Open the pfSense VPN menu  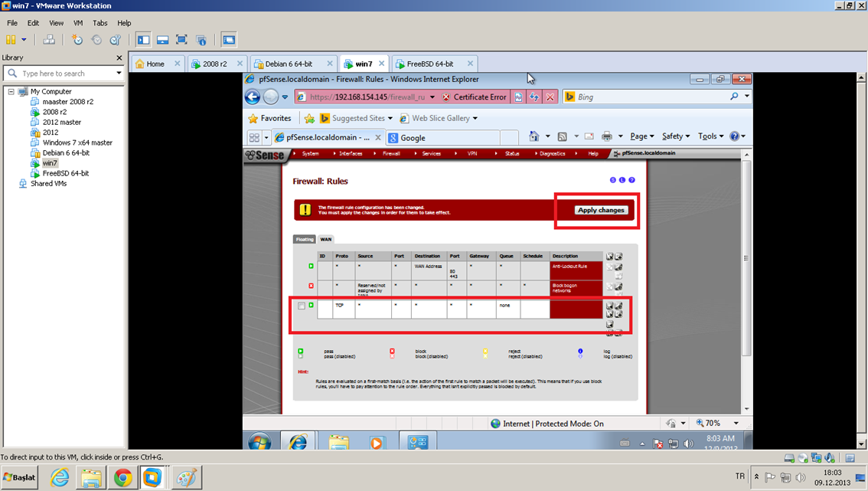tap(472, 153)
